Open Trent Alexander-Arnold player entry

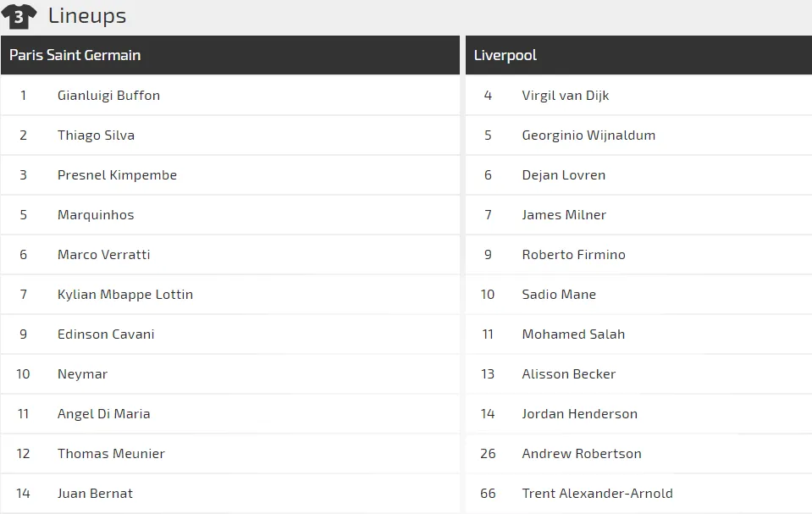[x=638, y=494]
